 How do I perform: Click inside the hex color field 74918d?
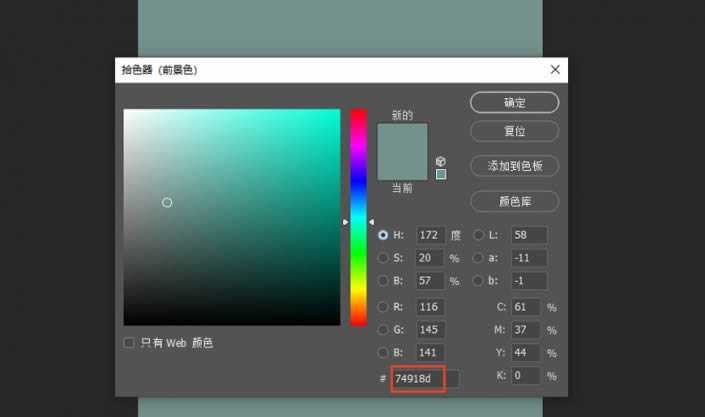point(416,379)
